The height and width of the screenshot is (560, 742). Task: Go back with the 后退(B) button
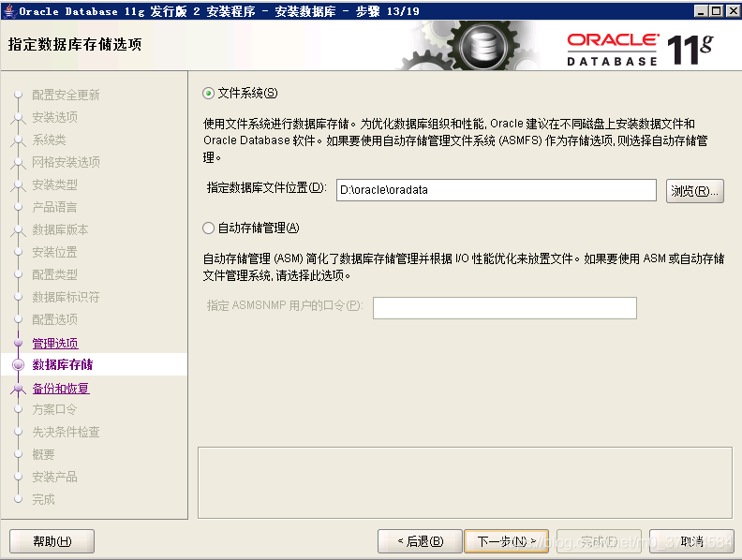tap(420, 541)
